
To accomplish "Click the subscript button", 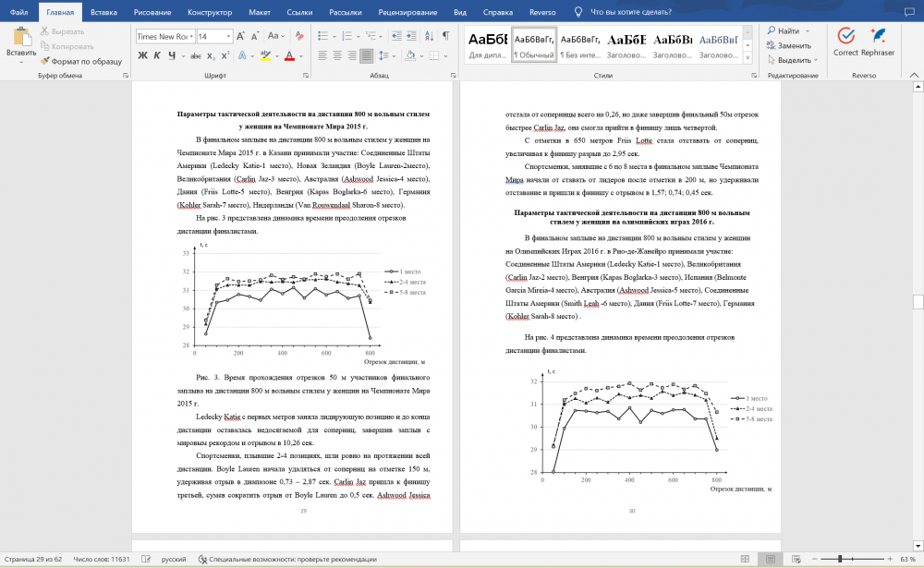I will tap(209, 55).
